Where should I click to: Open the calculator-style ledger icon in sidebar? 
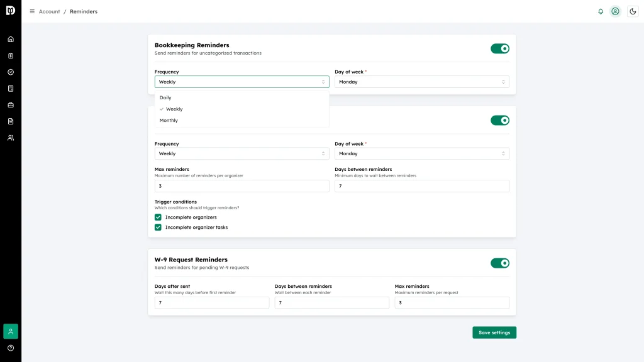tap(11, 89)
